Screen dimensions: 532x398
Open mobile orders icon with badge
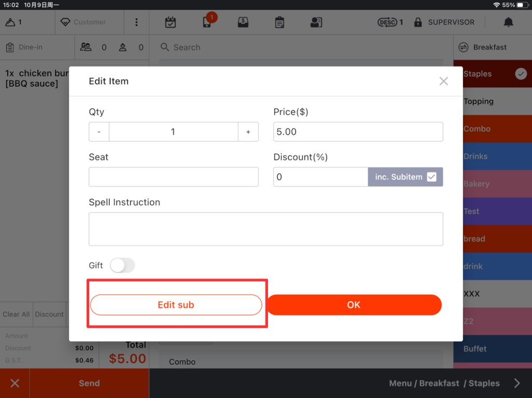click(207, 22)
